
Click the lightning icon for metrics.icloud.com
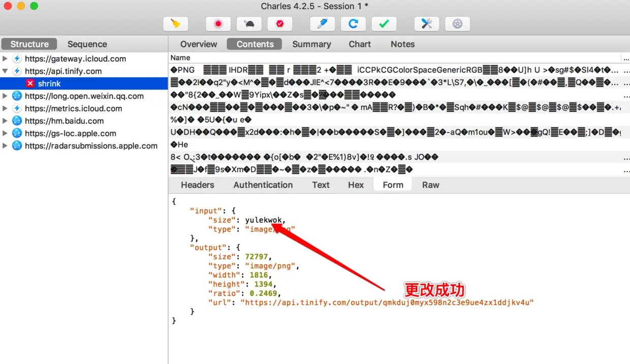(17, 109)
